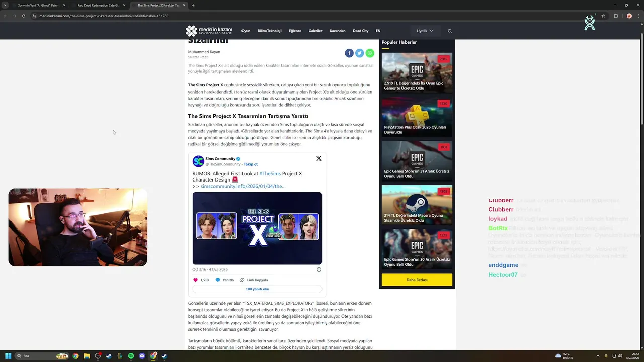Viewport: 644px width, 362px height.
Task: Open 214 TL Steam Macera Oyunu card
Action: tap(417, 205)
